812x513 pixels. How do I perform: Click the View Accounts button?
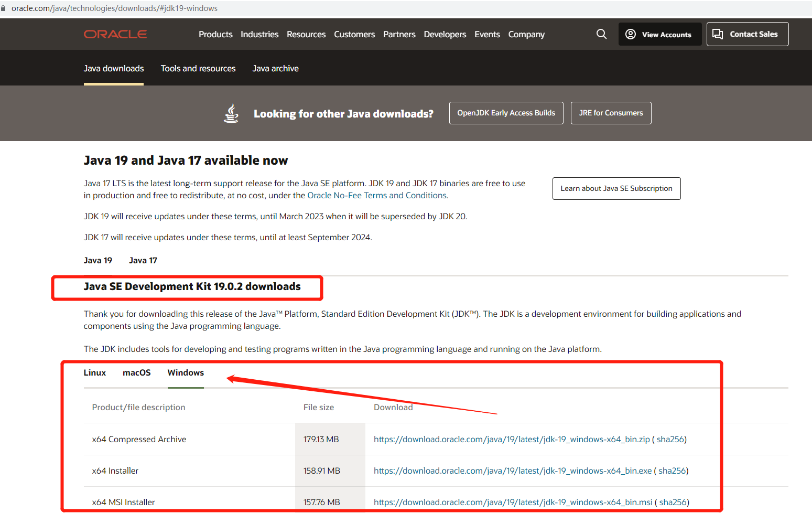point(660,34)
